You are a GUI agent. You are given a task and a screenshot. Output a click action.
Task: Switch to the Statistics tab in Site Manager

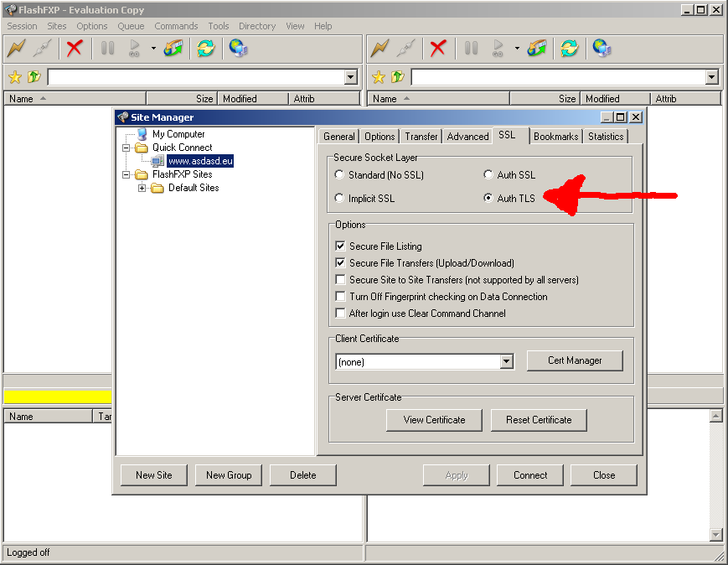pyautogui.click(x=606, y=137)
